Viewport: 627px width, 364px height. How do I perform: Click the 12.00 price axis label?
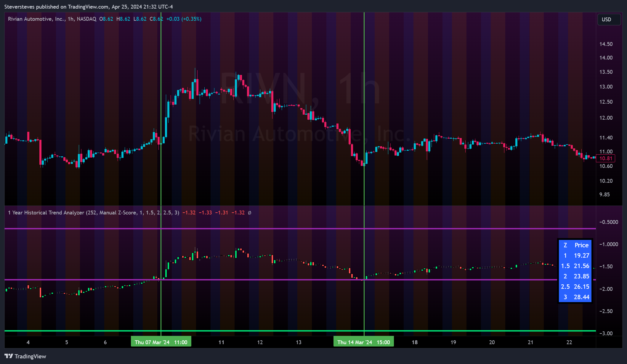(606, 118)
